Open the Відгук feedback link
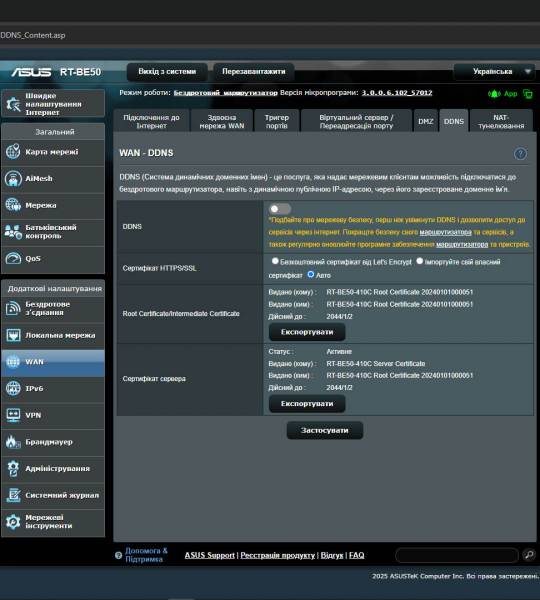 [332, 555]
